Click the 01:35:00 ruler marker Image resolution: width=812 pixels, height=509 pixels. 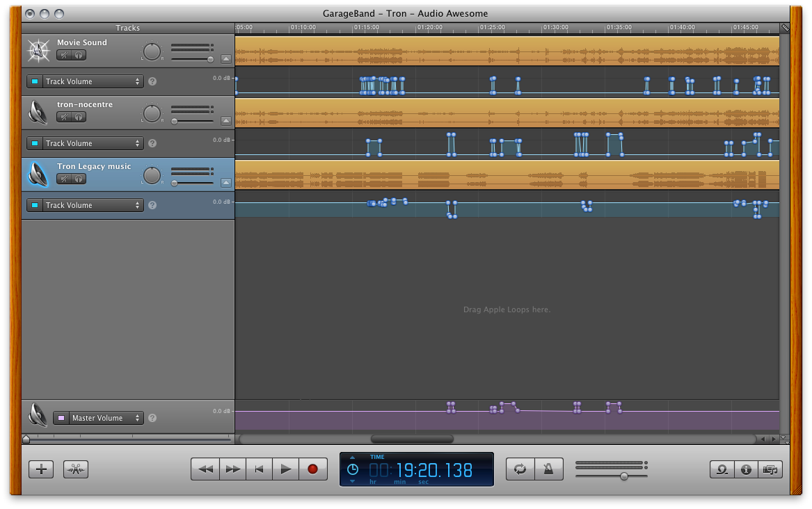[619, 27]
